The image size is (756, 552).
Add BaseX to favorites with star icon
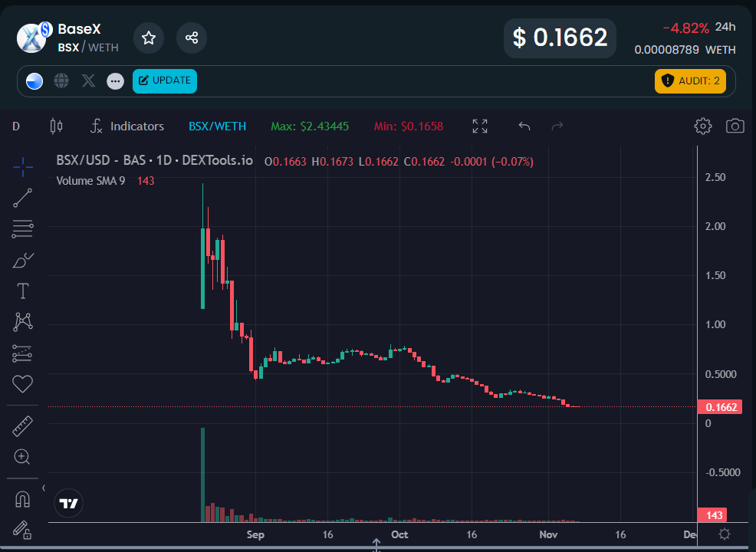coord(149,38)
